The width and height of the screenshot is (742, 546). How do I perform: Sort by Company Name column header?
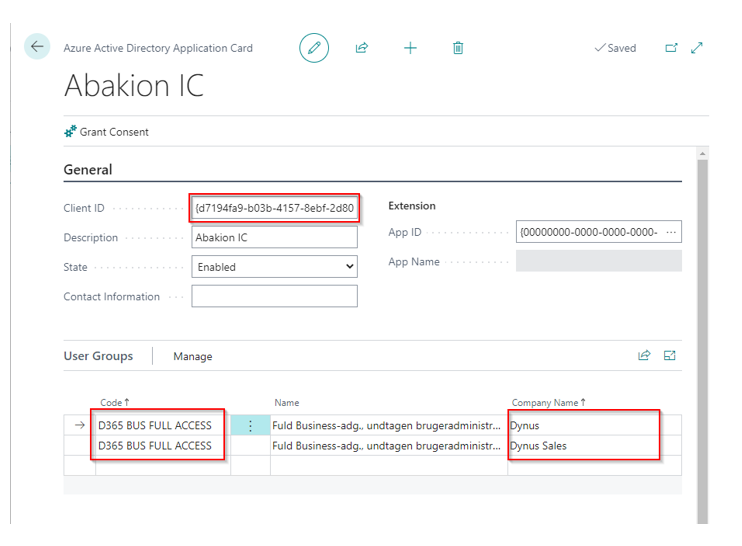(x=549, y=403)
